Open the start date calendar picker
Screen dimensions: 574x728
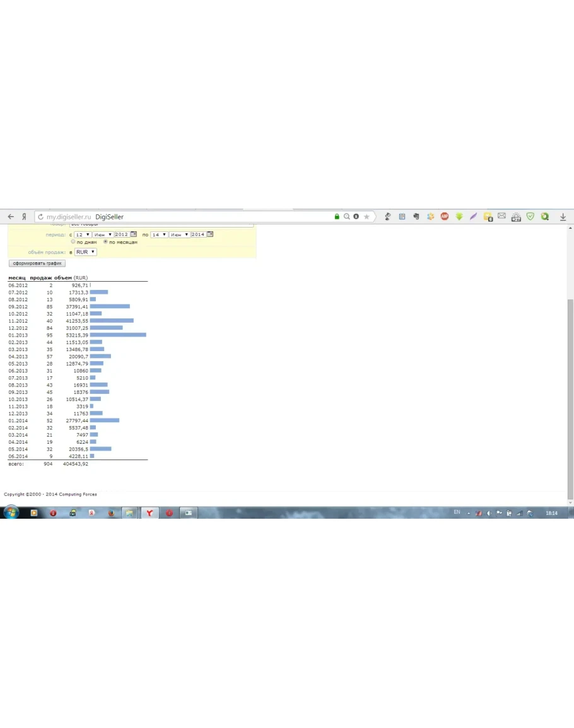(134, 234)
